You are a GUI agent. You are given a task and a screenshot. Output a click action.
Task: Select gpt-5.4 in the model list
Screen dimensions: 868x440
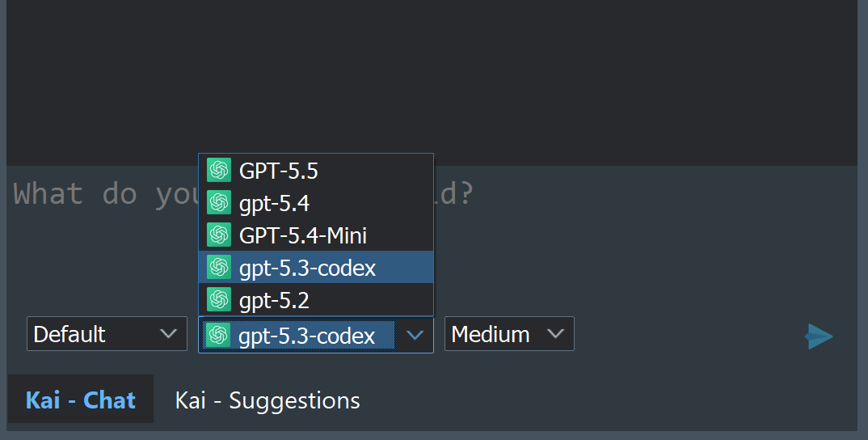[316, 203]
